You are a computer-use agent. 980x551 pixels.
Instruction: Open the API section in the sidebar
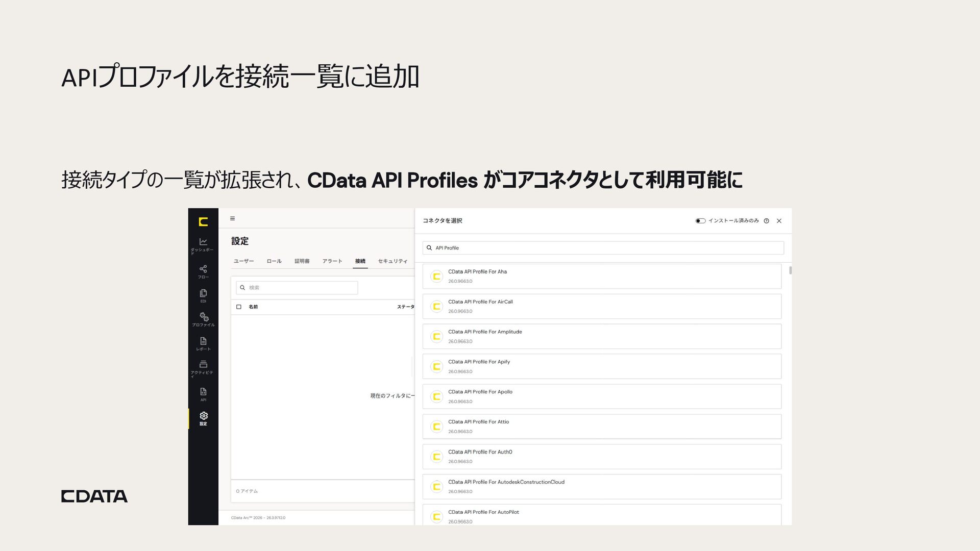(x=203, y=394)
